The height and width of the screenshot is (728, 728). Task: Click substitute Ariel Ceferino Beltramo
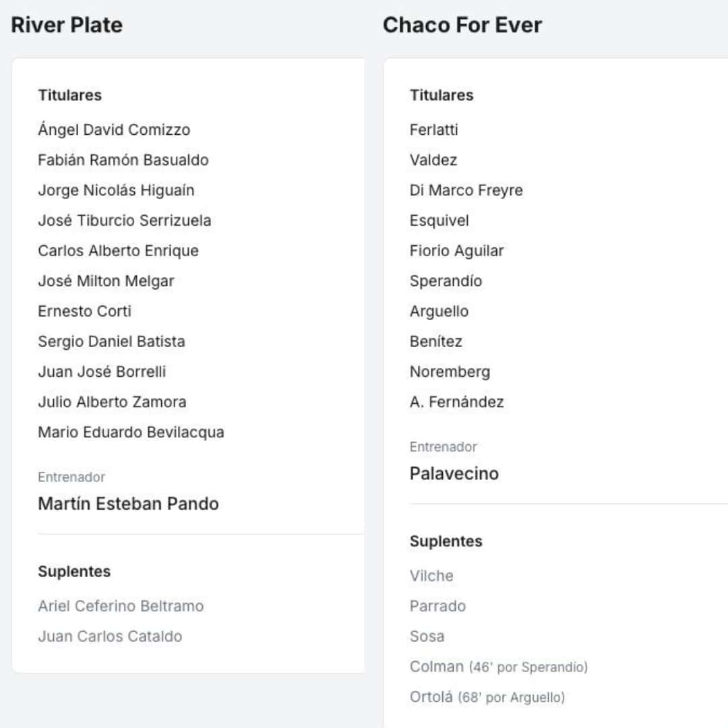121,606
